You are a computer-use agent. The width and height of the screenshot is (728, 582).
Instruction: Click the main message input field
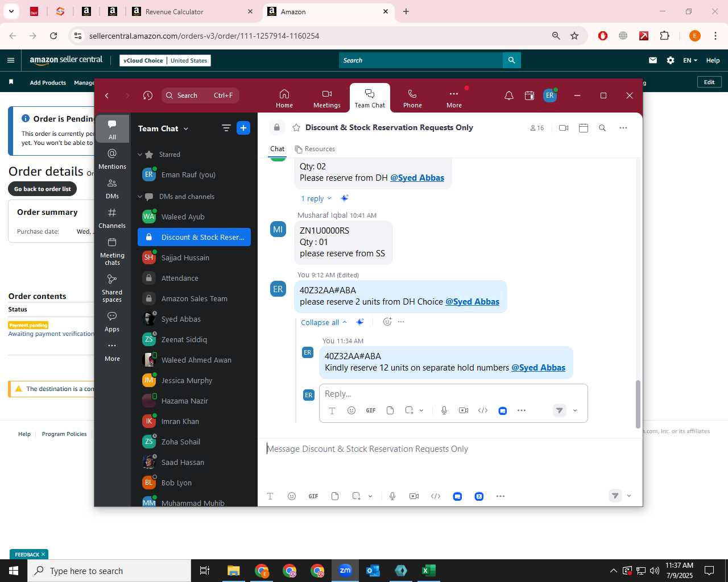point(449,449)
